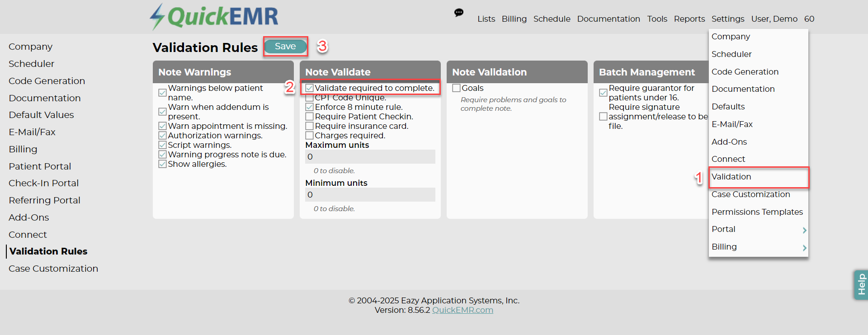Open the Reports menu
The image size is (868, 335).
pos(689,19)
